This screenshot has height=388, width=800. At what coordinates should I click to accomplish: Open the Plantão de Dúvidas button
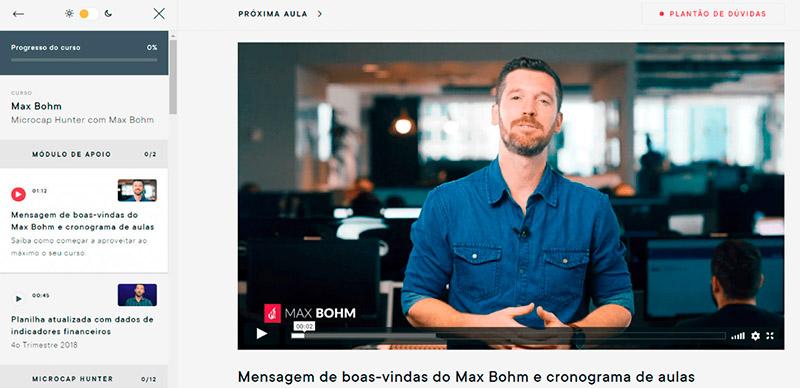tap(713, 14)
